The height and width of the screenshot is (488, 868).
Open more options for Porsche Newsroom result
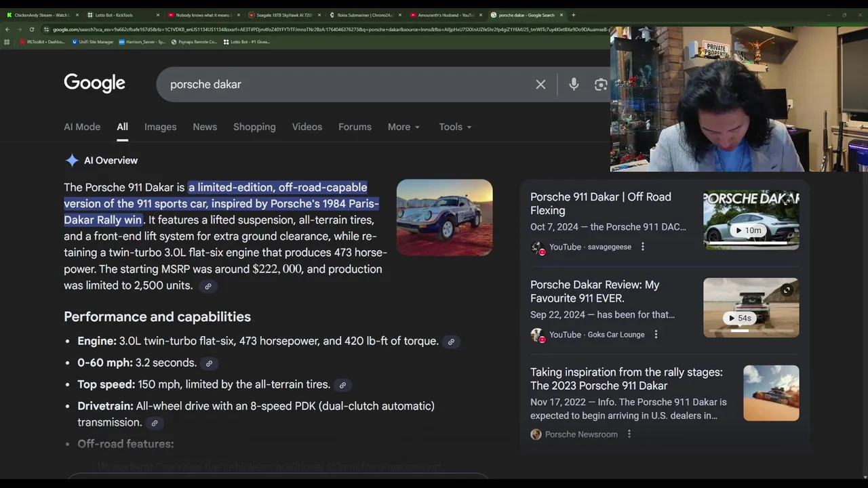629,434
